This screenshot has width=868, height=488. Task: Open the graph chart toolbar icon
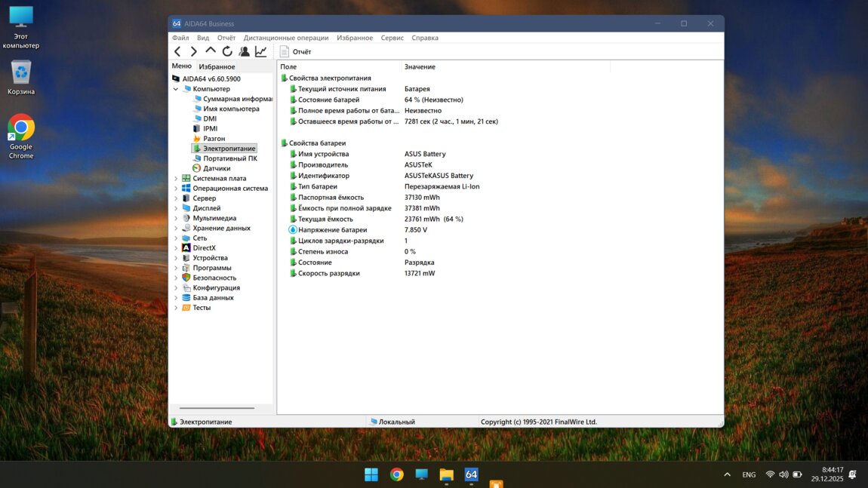(260, 51)
